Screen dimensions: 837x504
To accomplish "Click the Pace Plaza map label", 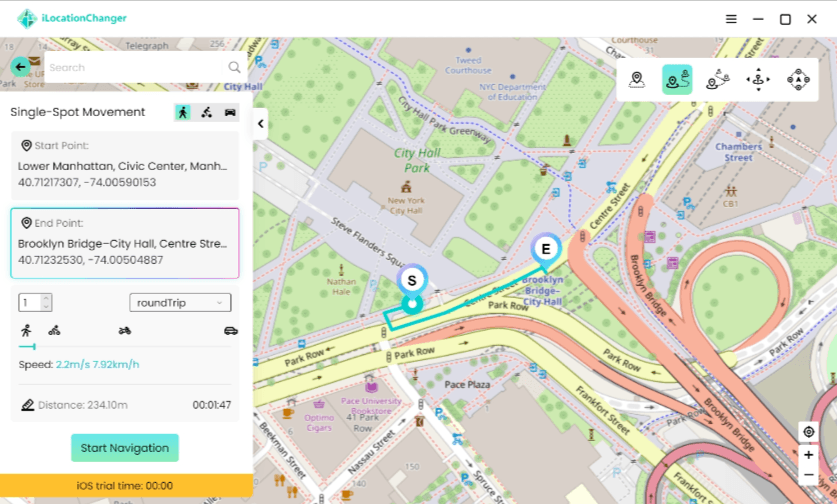I will (467, 384).
